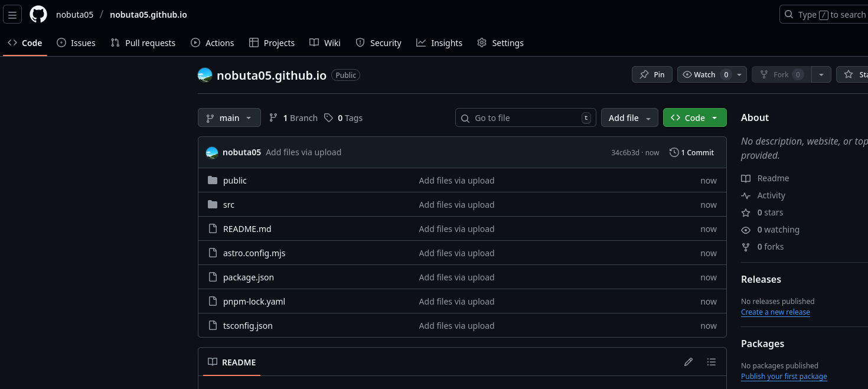
Task: Click the Security shield icon
Action: [x=360, y=43]
